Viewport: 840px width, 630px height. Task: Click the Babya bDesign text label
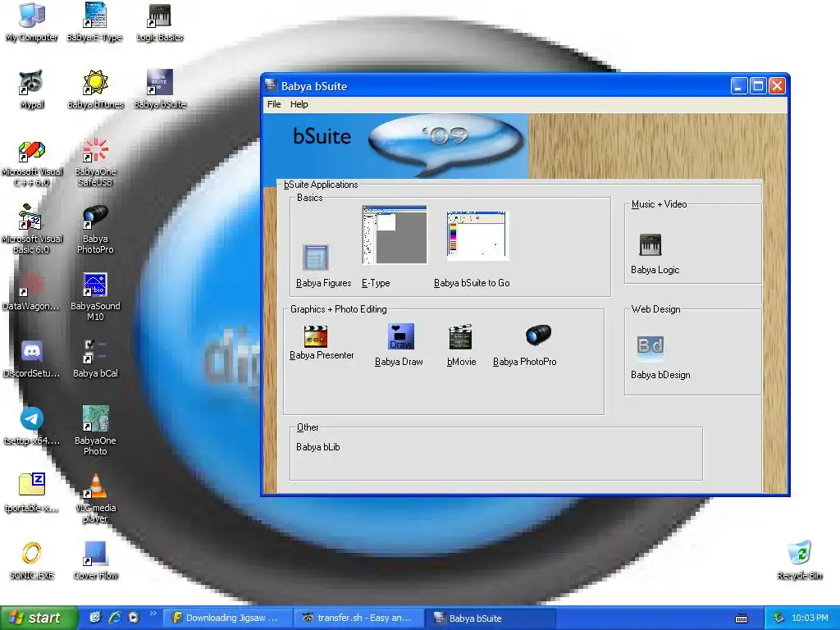point(660,375)
